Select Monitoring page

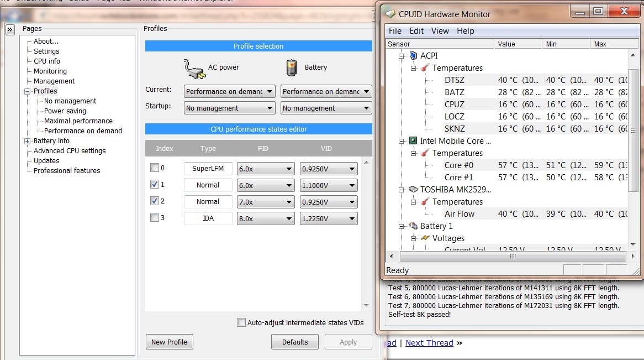pos(50,71)
